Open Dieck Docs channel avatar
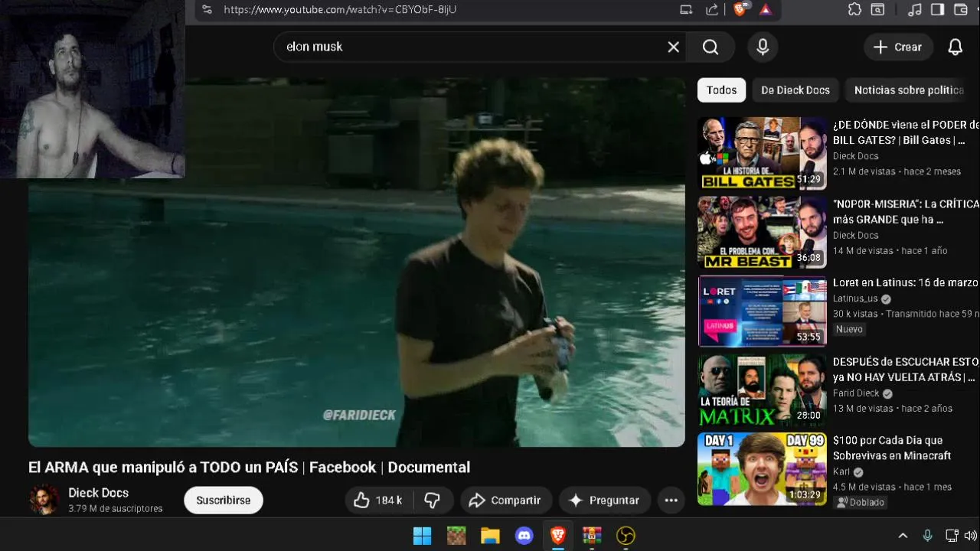The image size is (980, 551). [x=44, y=500]
